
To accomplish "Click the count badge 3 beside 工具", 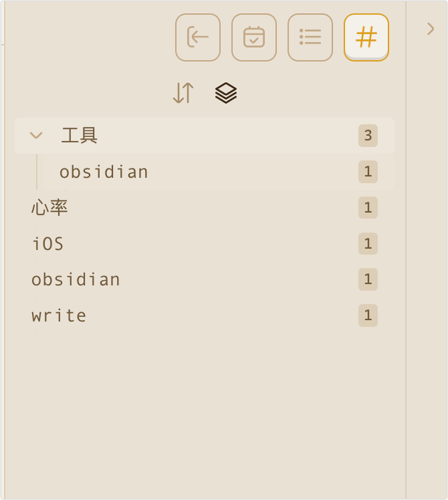I will click(x=368, y=136).
